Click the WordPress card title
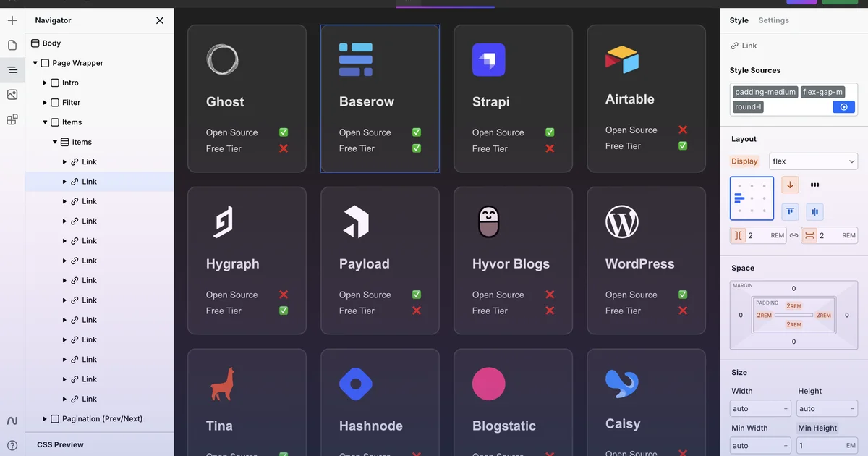 point(639,264)
